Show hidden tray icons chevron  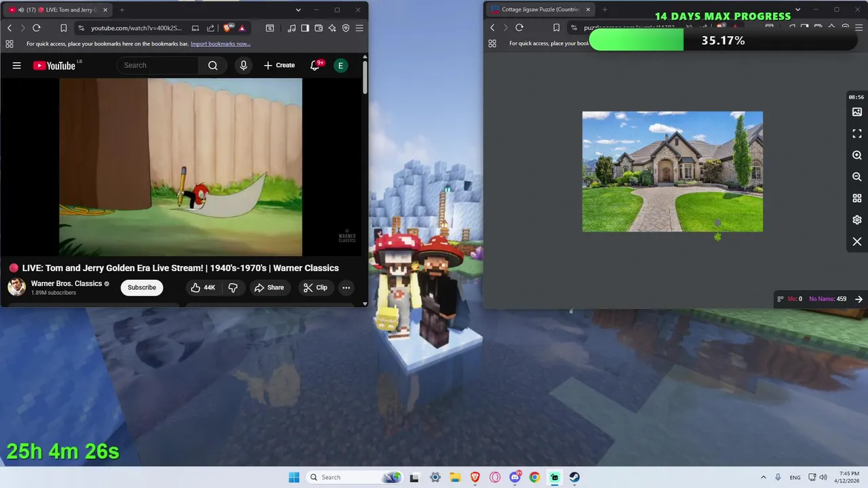764,477
